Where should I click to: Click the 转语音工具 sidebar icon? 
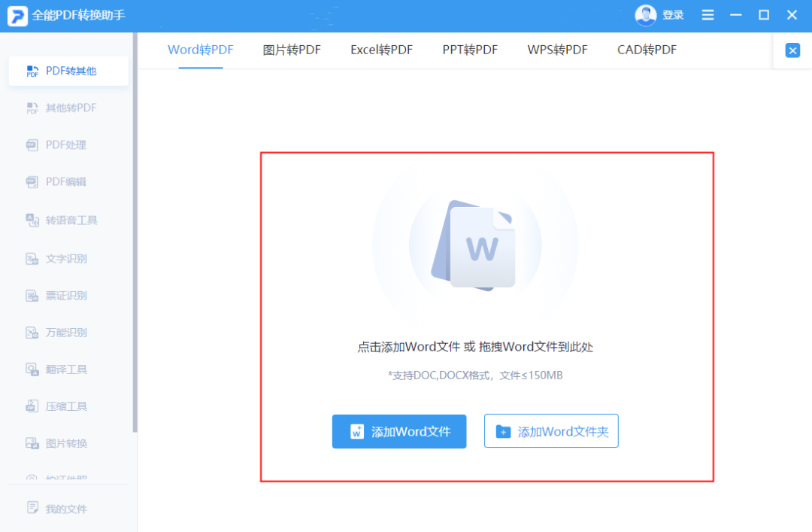[x=32, y=220]
